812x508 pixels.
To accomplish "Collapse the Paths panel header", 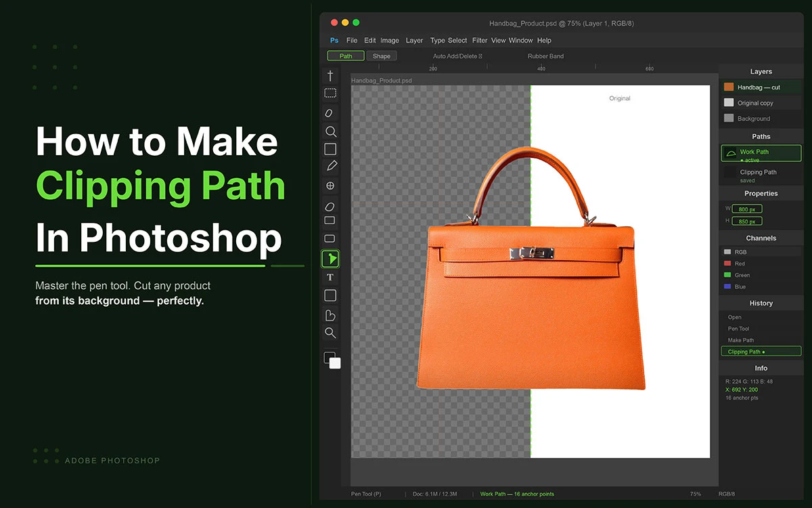I will pos(761,136).
